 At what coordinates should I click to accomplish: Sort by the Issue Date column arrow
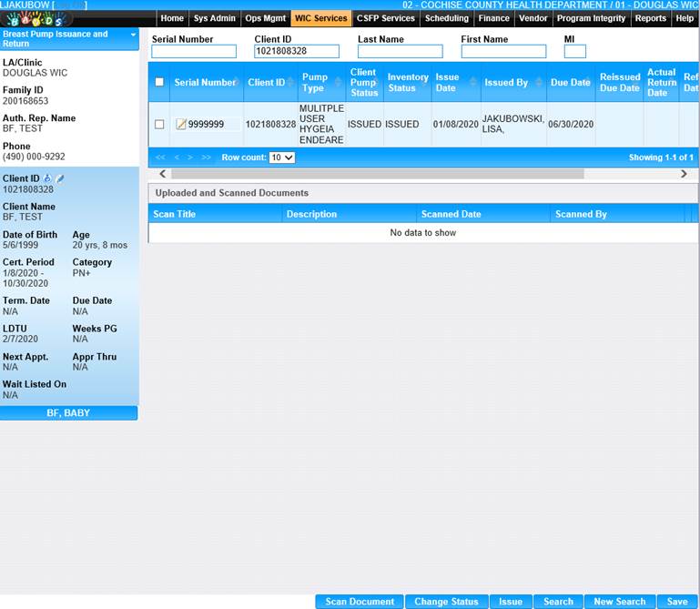click(x=473, y=82)
